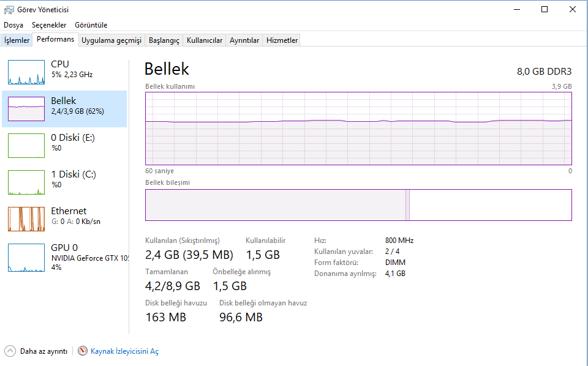Click the Task Manager title bar icon
This screenshot has height=366, width=588.
(9, 10)
